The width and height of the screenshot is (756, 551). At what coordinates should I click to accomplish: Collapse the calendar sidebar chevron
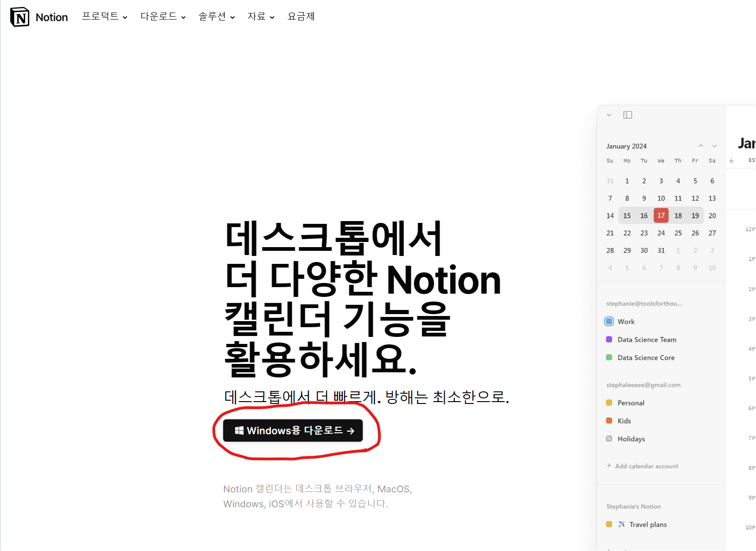(x=609, y=115)
